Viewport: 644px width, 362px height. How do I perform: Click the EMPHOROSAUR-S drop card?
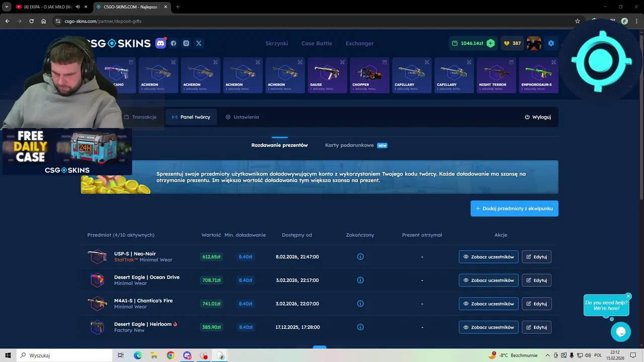coord(538,75)
